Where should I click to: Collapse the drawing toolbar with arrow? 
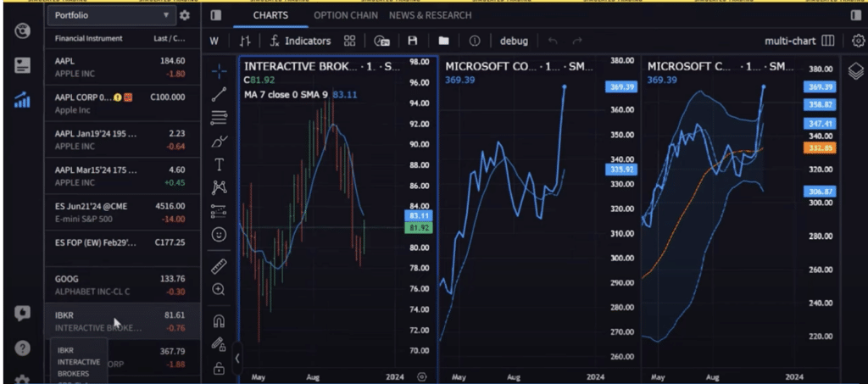(x=237, y=358)
